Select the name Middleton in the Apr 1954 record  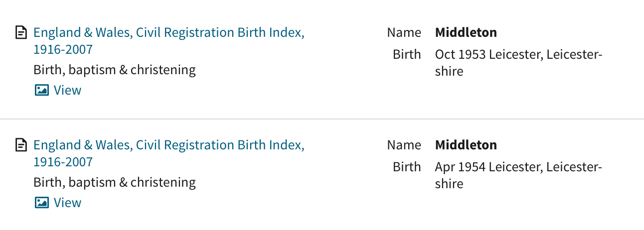(x=466, y=145)
